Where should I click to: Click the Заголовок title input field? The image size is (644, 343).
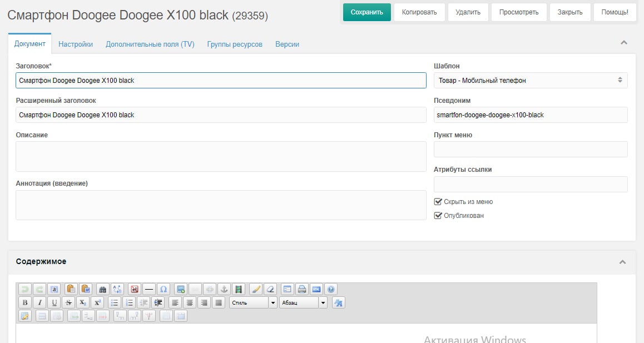[x=221, y=81]
